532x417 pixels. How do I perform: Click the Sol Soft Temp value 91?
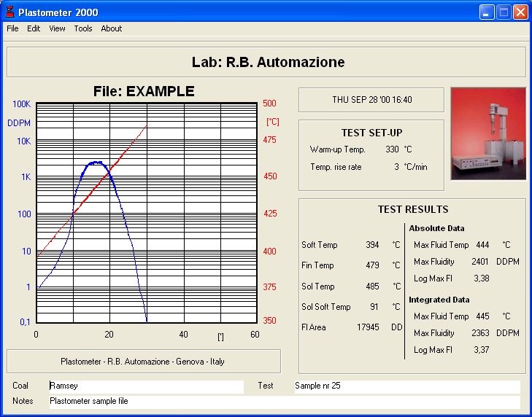374,307
